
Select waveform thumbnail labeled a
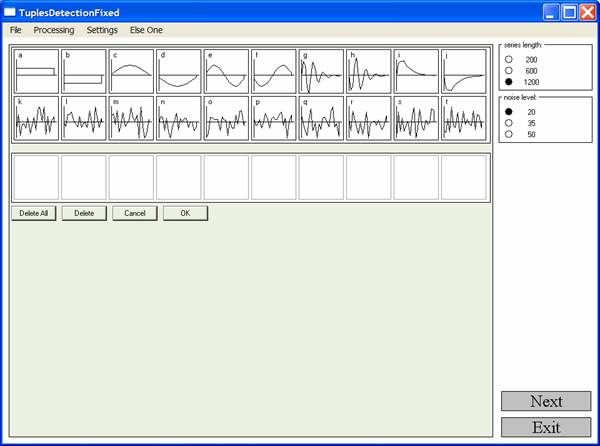pyautogui.click(x=36, y=71)
